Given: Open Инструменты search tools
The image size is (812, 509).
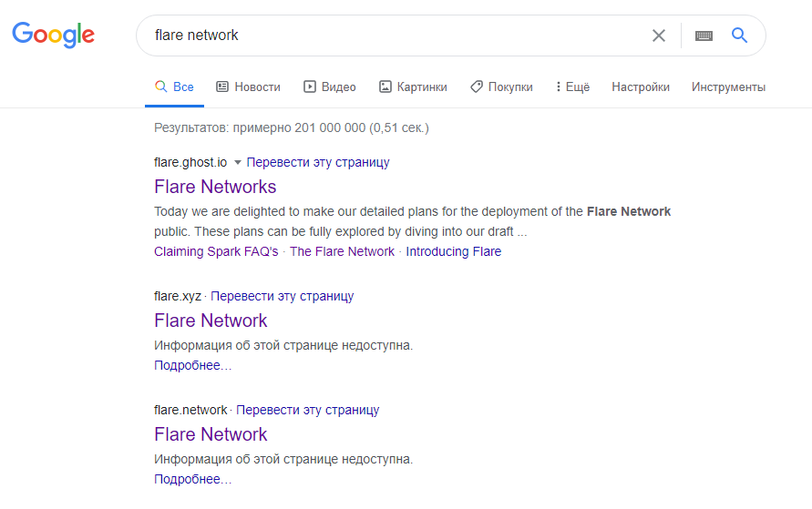Looking at the screenshot, I should click(728, 87).
